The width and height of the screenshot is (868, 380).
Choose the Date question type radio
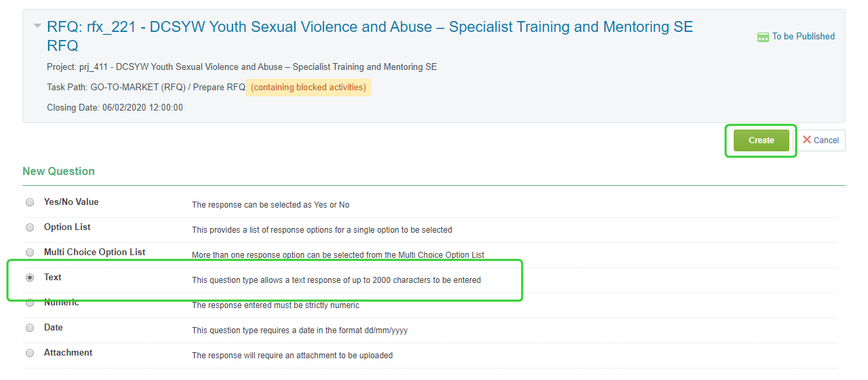pyautogui.click(x=30, y=328)
